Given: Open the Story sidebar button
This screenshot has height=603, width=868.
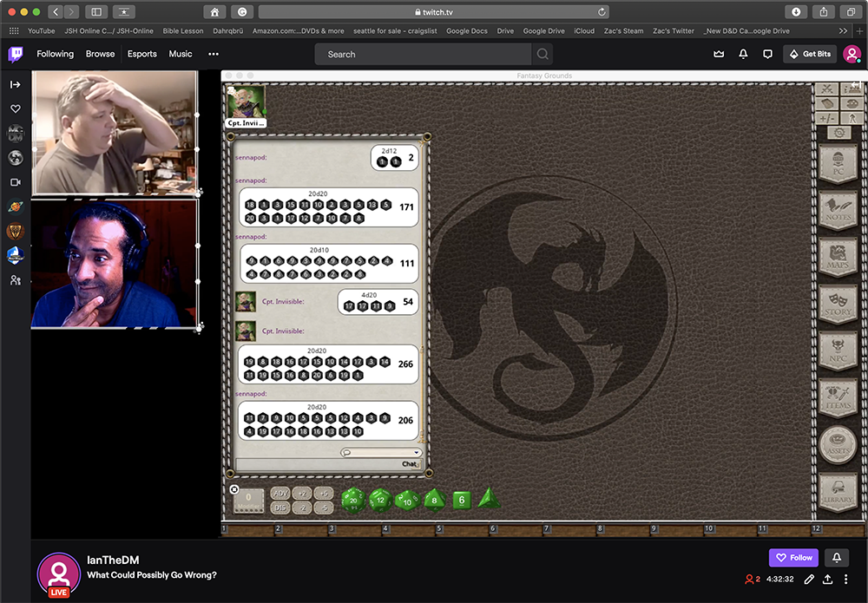Looking at the screenshot, I should (838, 305).
